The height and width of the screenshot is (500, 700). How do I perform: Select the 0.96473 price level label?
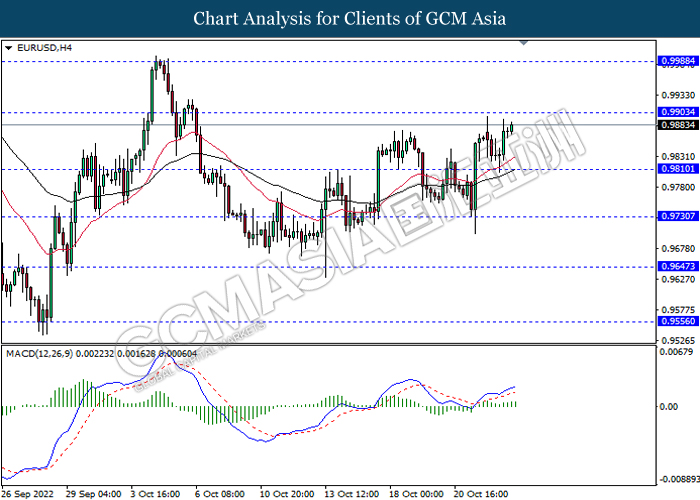[678, 267]
